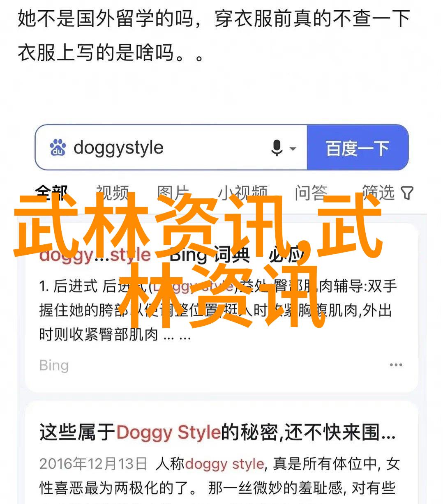Switch to the 视频 tab
The width and height of the screenshot is (443, 504).
(x=112, y=193)
